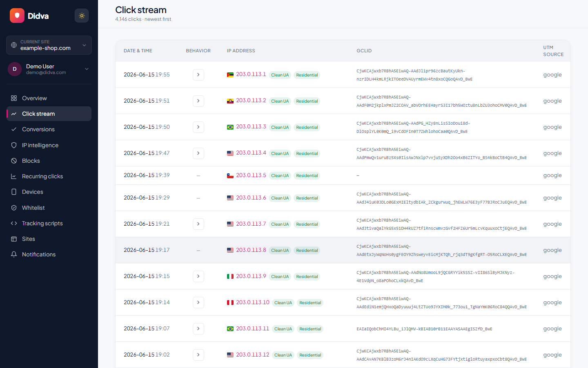This screenshot has width=588, height=368.
Task: Open Notifications page
Action: tap(49, 254)
